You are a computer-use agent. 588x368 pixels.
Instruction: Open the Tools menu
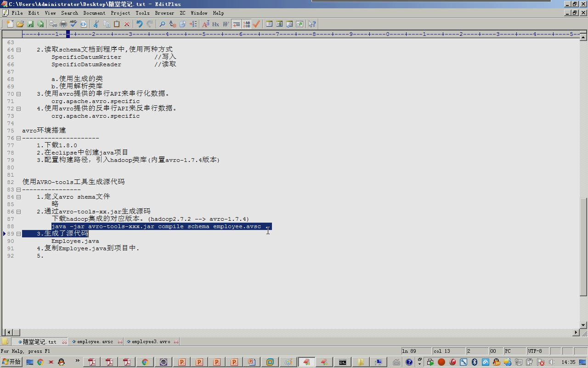pos(142,13)
